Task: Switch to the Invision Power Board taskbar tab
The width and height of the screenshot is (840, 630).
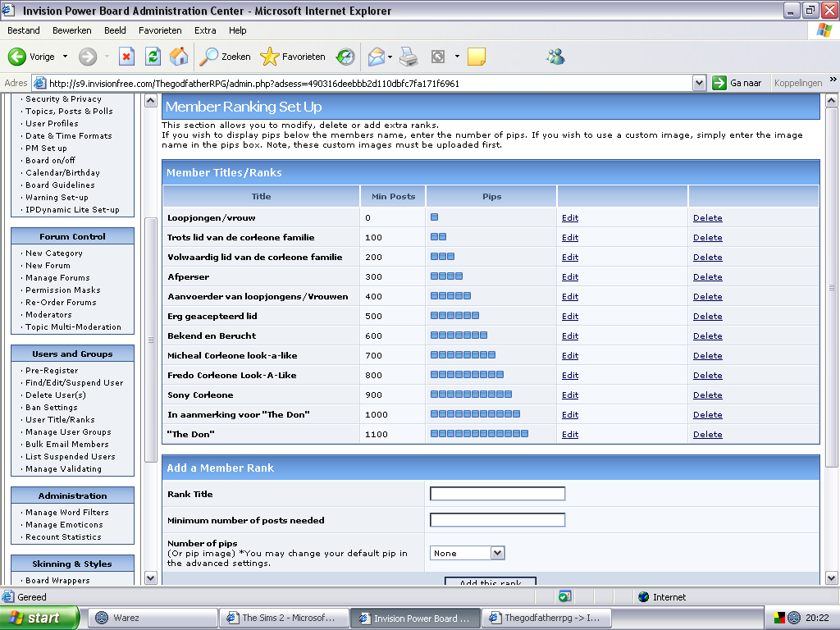Action: [x=415, y=618]
